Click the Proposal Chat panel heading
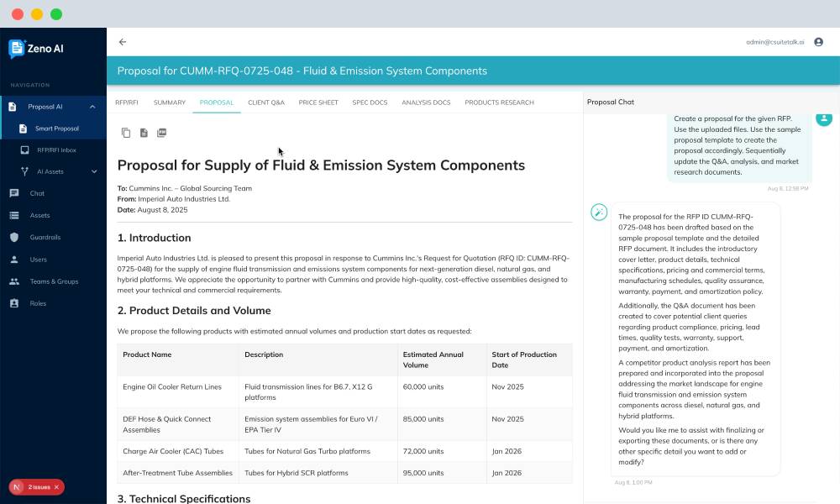This screenshot has height=504, width=840. [610, 102]
